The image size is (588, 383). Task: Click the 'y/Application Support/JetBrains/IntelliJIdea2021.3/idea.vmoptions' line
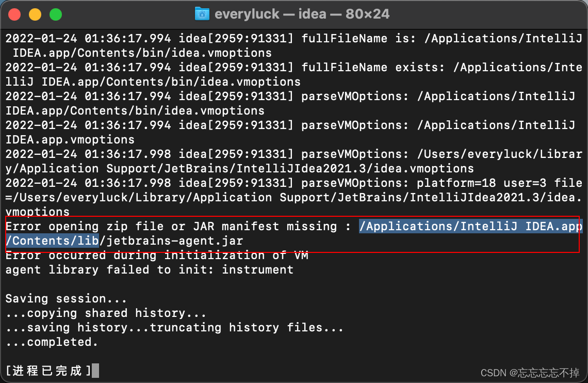(240, 169)
